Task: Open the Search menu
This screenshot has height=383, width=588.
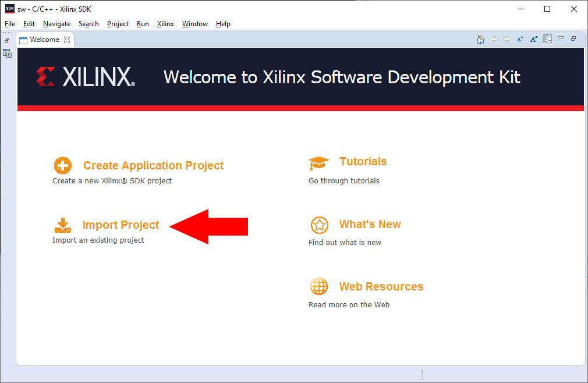Action: point(88,24)
